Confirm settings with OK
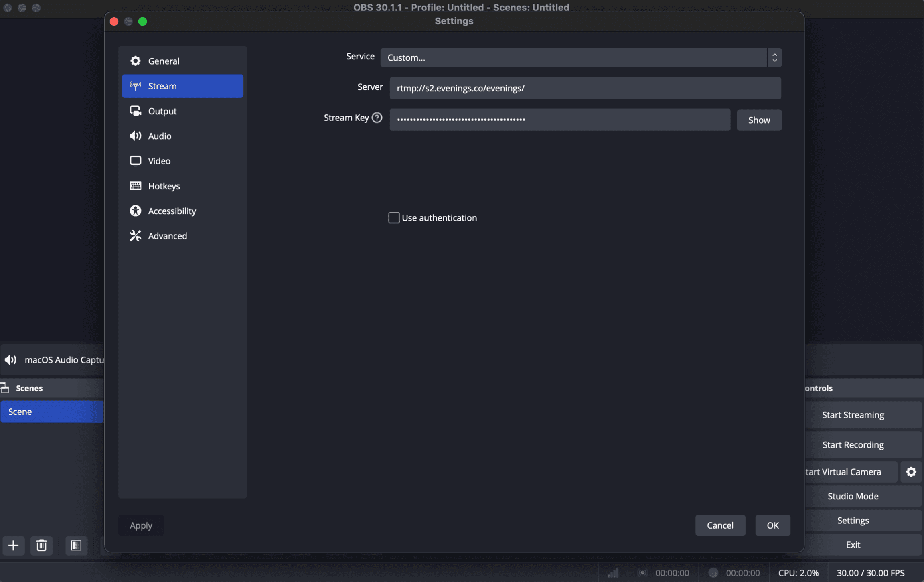Screen dimensions: 924x582 (x=772, y=525)
